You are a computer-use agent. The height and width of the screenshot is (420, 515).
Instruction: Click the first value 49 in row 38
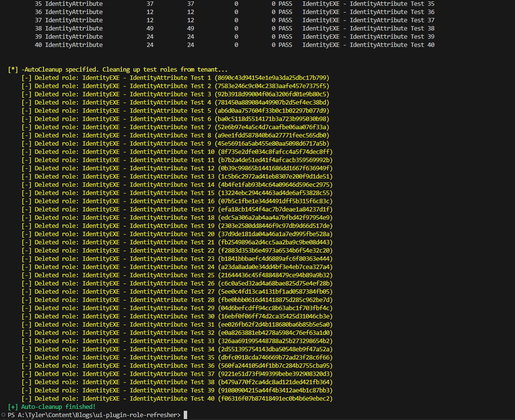coord(150,29)
